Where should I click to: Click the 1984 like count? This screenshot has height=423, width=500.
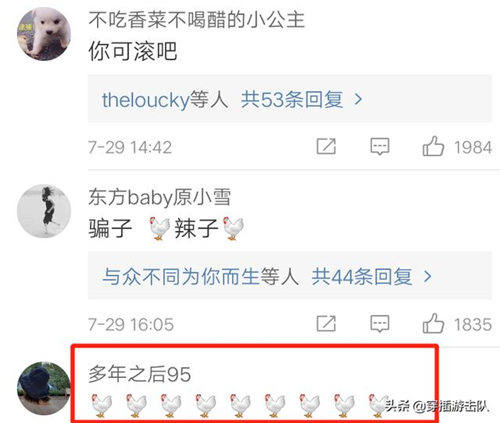(473, 147)
